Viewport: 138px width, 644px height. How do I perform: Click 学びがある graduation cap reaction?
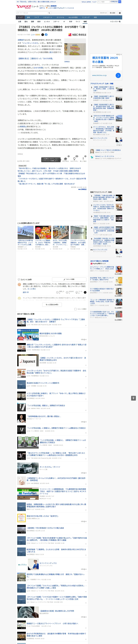tap(65, 159)
